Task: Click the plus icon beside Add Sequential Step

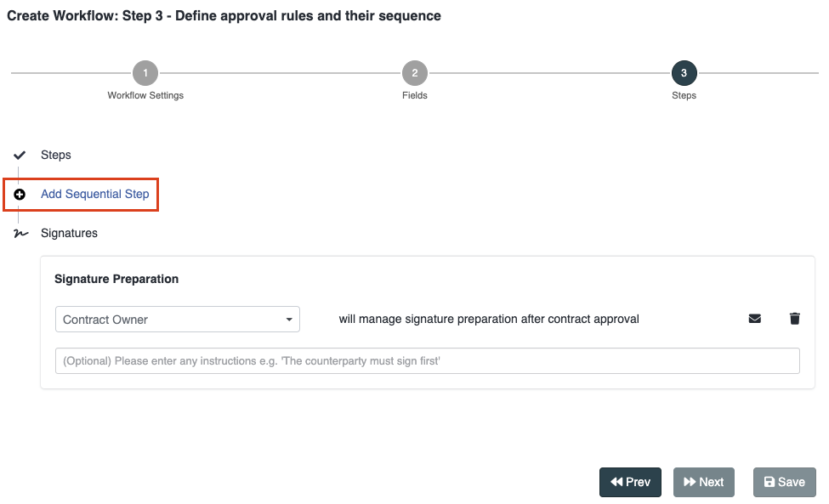Action: (x=20, y=195)
